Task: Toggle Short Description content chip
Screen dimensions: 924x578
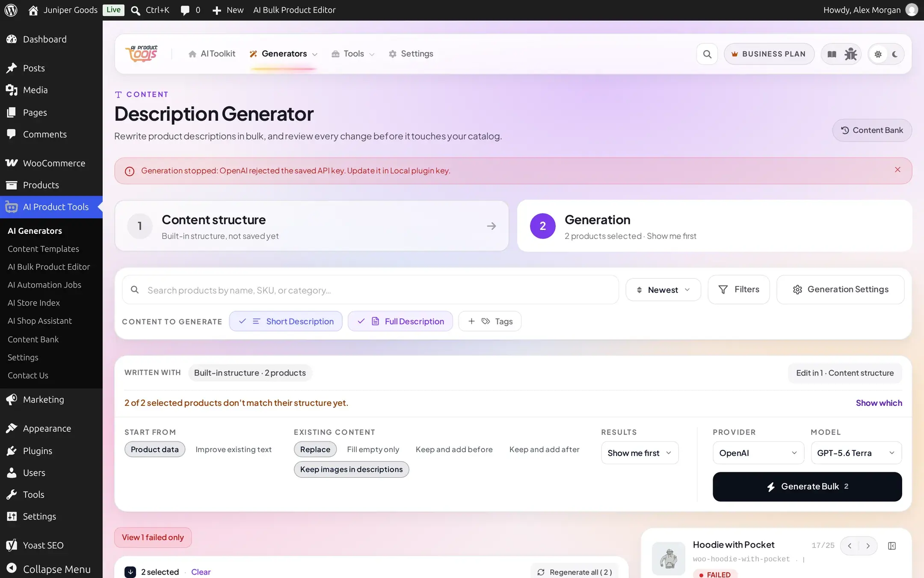Action: [286, 321]
